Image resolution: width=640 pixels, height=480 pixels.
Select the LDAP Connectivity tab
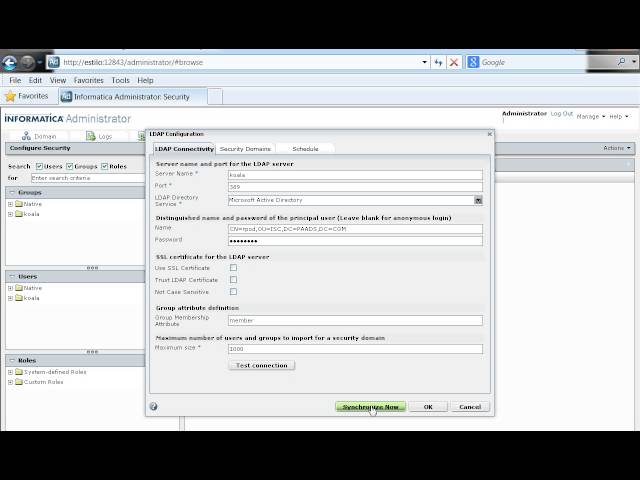point(184,149)
